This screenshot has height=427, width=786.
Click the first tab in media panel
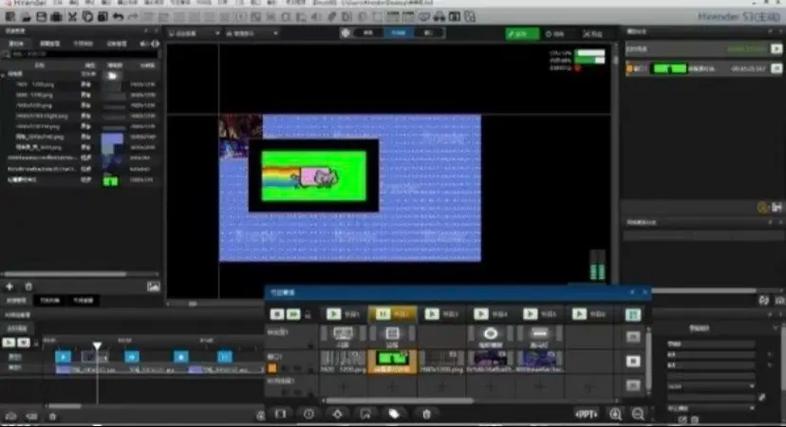tap(17, 44)
